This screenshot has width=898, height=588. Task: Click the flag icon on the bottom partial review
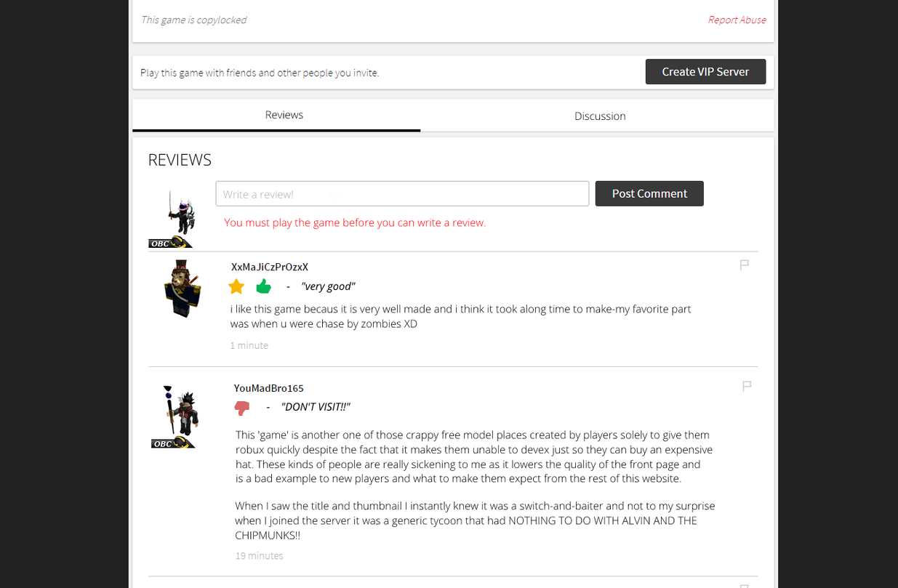click(744, 584)
